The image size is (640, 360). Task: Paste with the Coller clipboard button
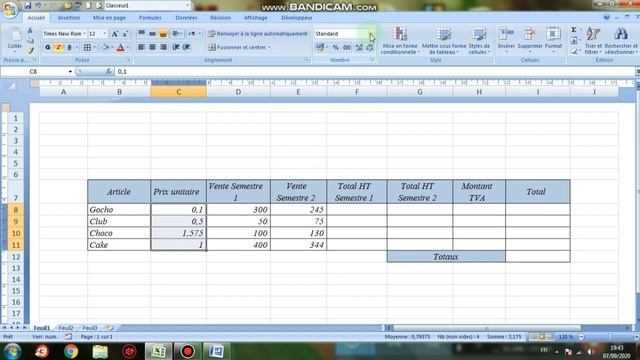pos(15,40)
